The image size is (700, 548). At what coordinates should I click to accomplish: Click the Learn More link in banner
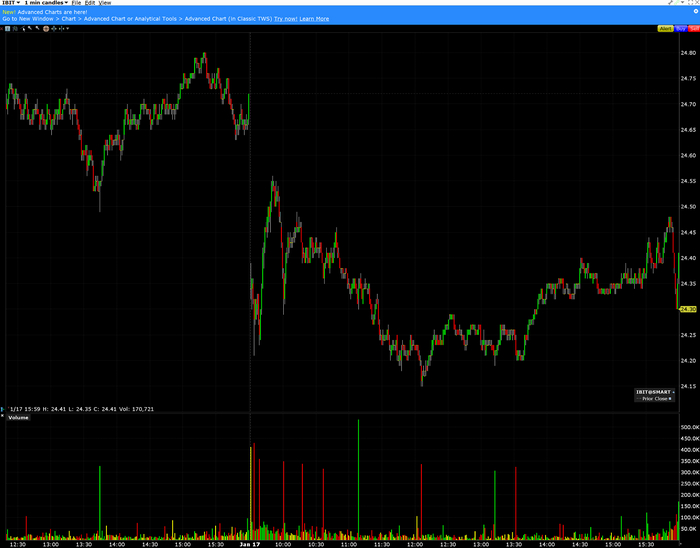pos(314,19)
